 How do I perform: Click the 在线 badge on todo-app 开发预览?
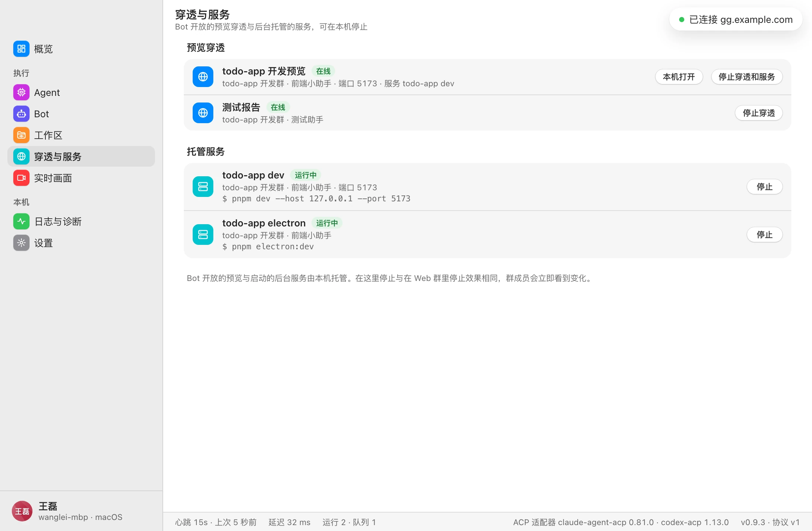pos(323,71)
